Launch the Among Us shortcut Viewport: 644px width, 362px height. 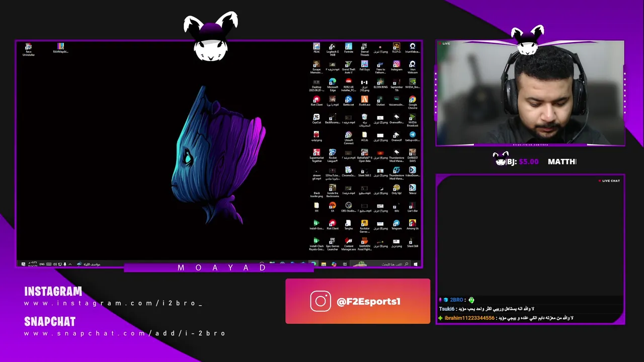[x=413, y=224]
